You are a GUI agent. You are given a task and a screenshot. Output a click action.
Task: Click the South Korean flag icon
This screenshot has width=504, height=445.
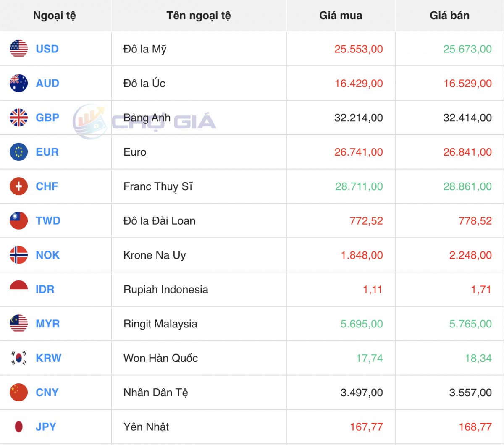pyautogui.click(x=18, y=358)
